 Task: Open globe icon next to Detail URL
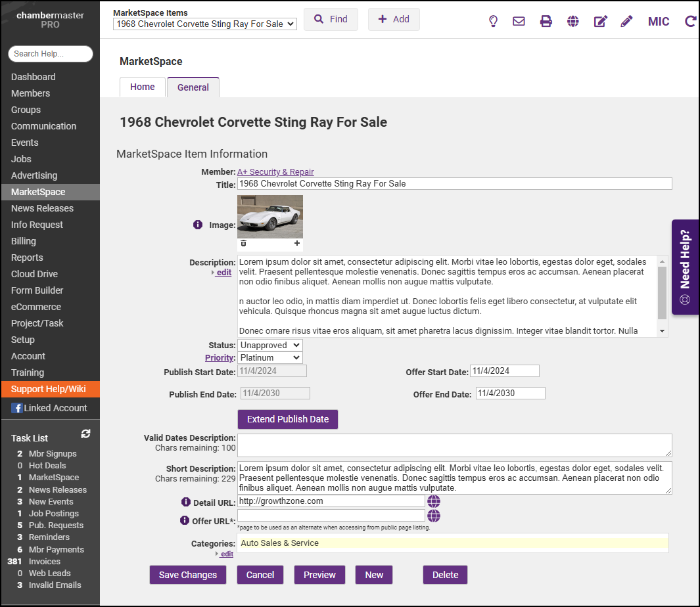point(433,501)
